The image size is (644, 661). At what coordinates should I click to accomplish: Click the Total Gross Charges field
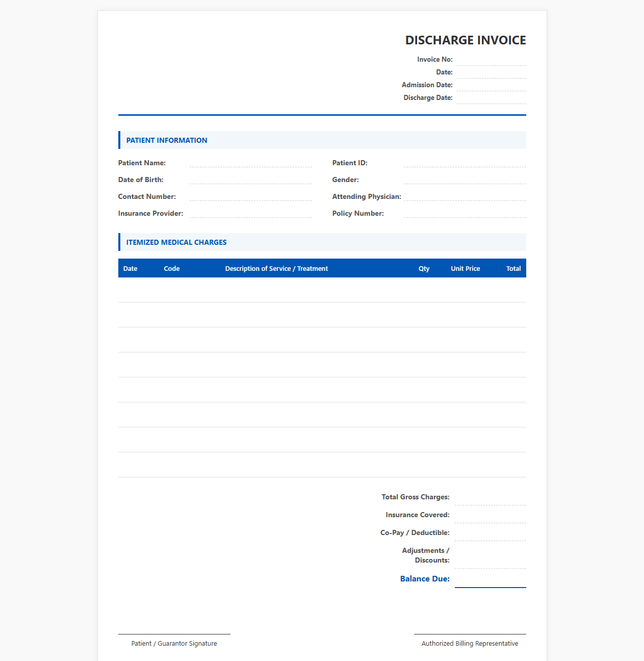point(490,497)
